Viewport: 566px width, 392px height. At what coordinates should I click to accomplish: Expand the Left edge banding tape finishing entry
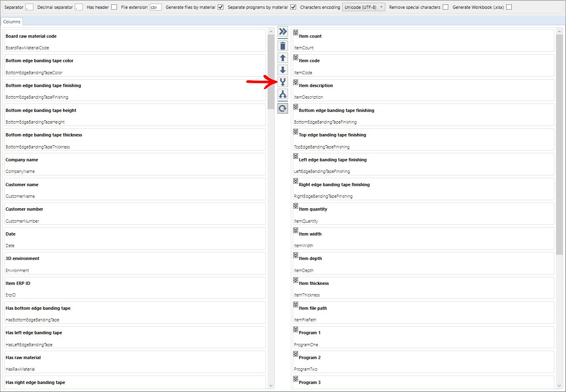coord(296,156)
